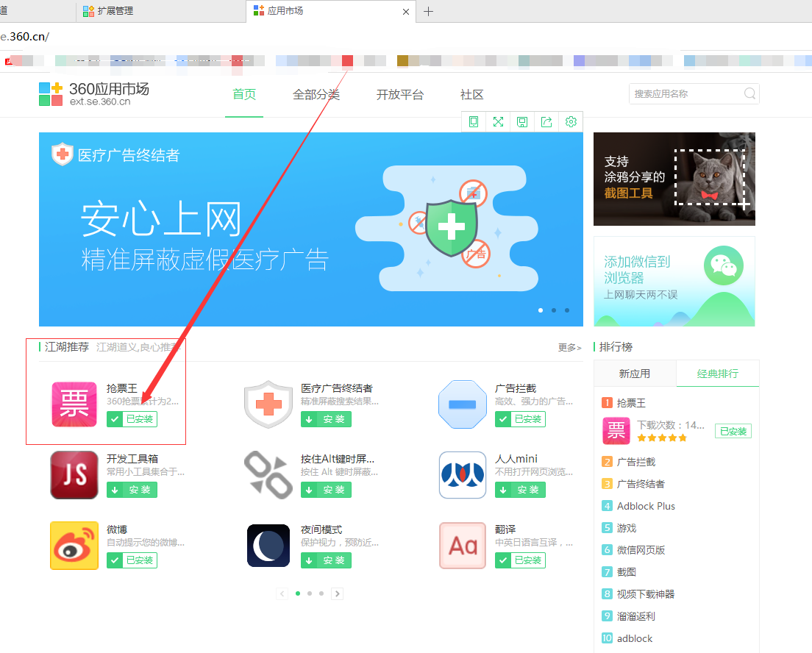812x653 pixels.
Task: Select the second carousel indicator dot
Action: tap(309, 593)
